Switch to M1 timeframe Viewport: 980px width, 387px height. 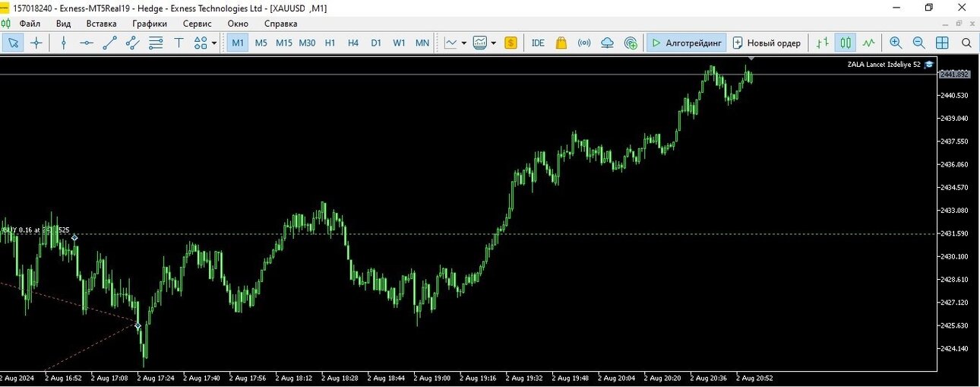click(x=238, y=43)
